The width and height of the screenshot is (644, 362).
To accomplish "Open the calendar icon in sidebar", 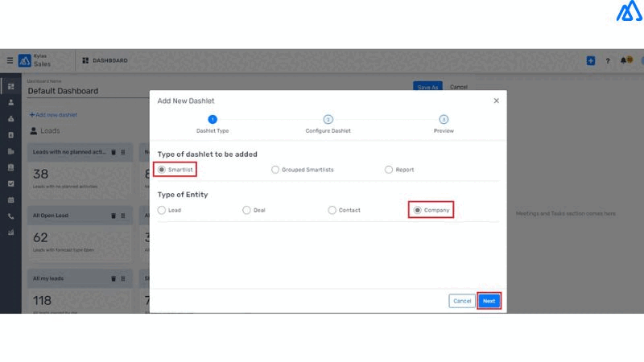I will click(11, 200).
